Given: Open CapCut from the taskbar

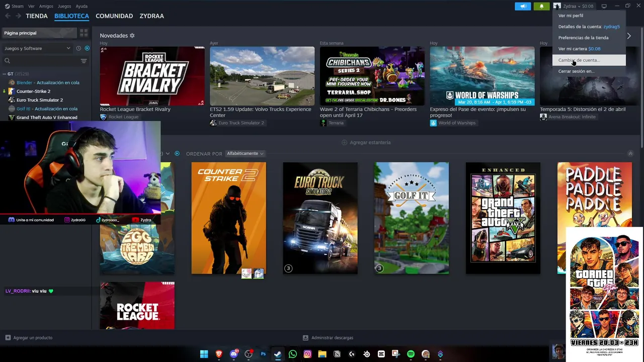Looking at the screenshot, I should coord(381,354).
